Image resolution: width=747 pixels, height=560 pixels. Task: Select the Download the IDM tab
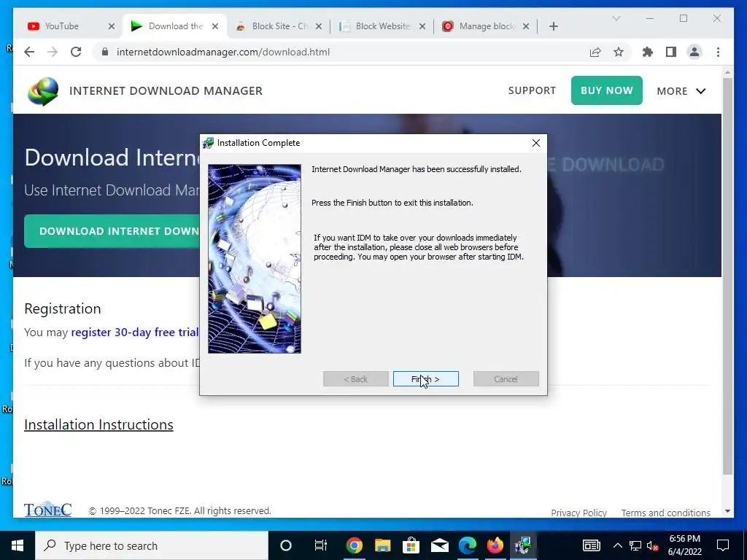[x=176, y=26]
